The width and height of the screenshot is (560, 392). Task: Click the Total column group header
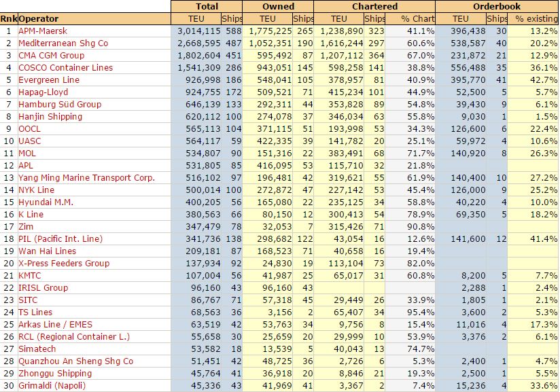coord(207,6)
